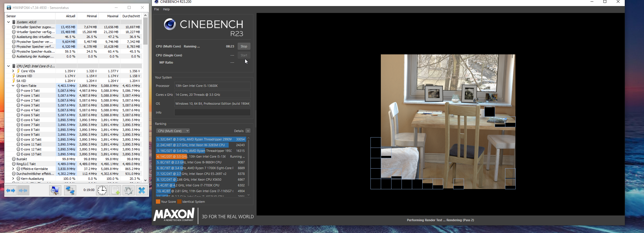Click the expand-columns double arrow button in HWiNFO
Image resolution: width=644 pixels, height=233 pixels.
11,190
